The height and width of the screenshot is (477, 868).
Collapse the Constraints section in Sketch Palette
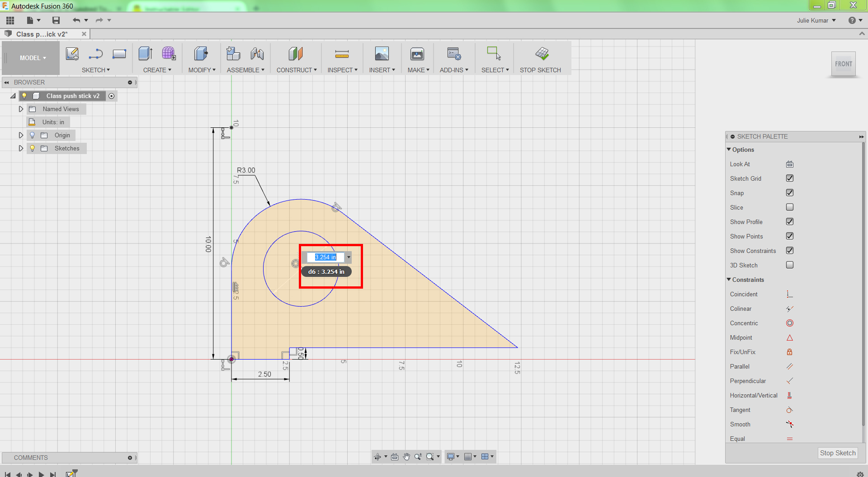click(729, 280)
